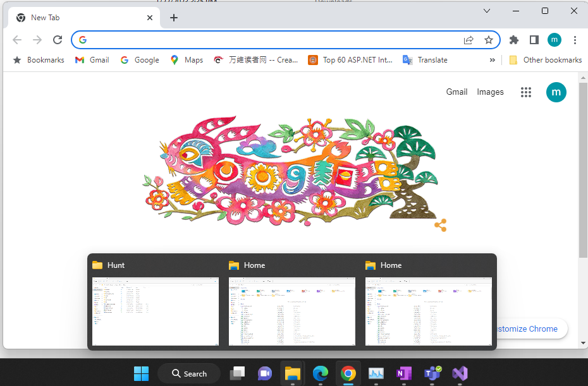Click the Gmail link on page

[456, 92]
